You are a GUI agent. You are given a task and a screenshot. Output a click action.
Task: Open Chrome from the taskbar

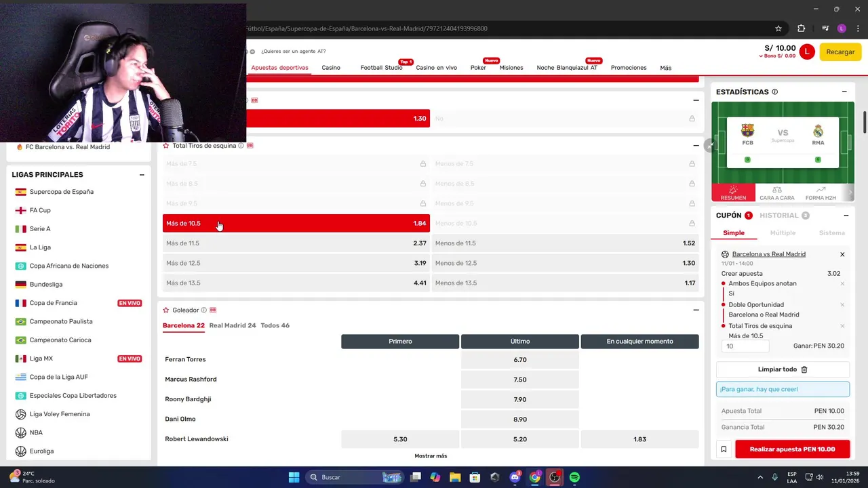click(535, 477)
